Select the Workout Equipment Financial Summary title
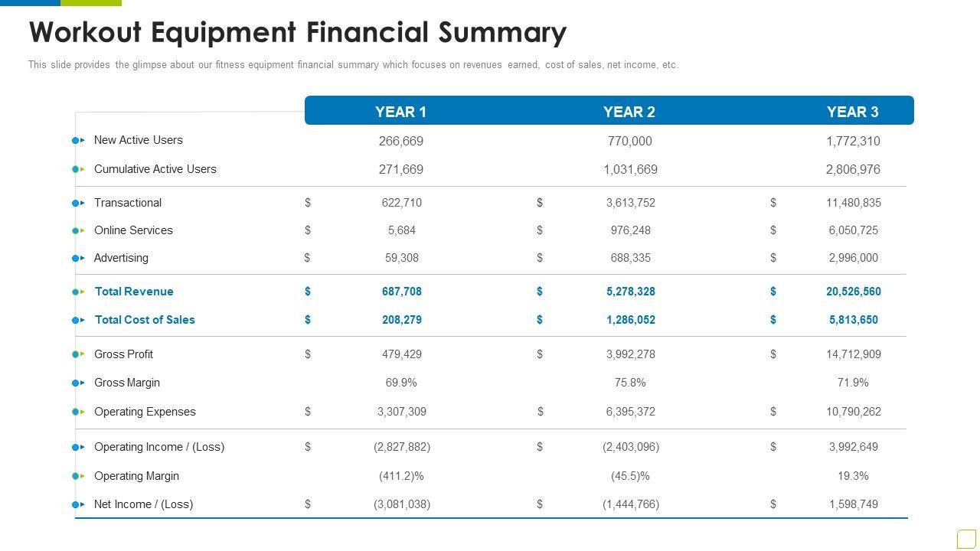This screenshot has width=980, height=551. [297, 33]
